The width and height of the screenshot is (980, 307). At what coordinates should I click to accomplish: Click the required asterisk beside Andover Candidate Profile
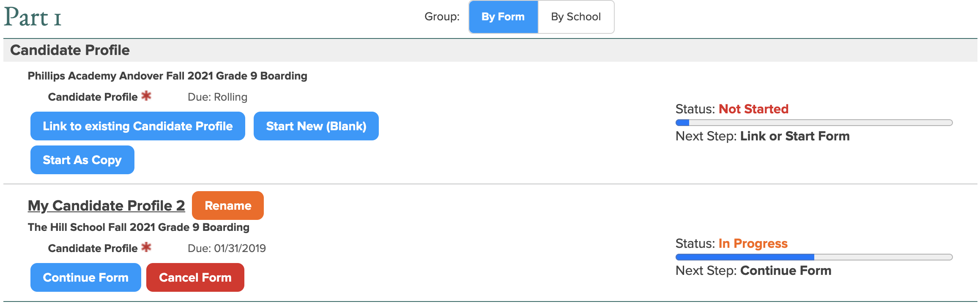point(146,96)
